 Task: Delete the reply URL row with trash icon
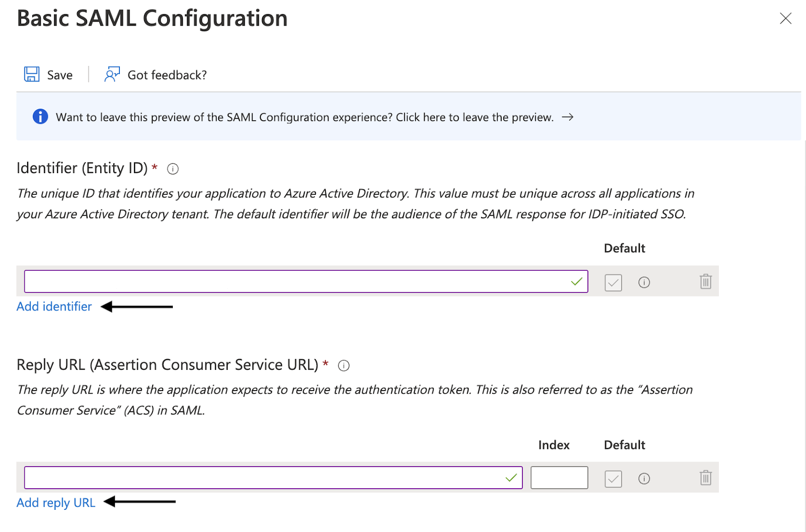coord(705,478)
